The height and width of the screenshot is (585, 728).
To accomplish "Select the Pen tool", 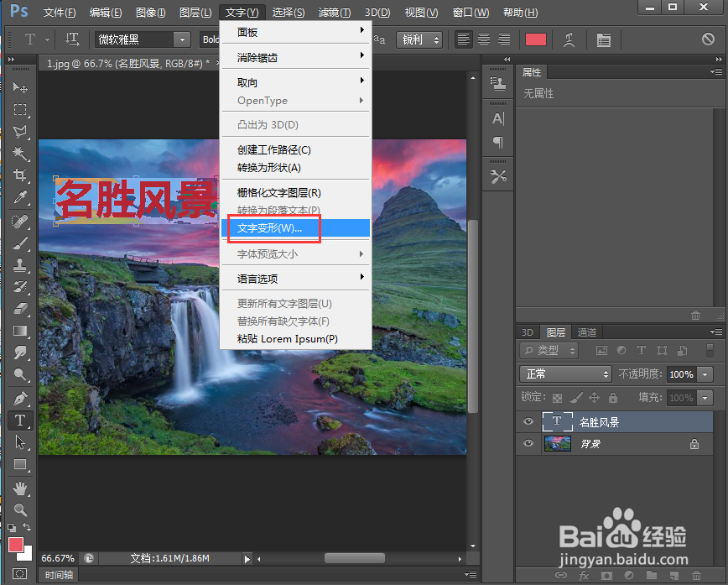I will tap(20, 399).
